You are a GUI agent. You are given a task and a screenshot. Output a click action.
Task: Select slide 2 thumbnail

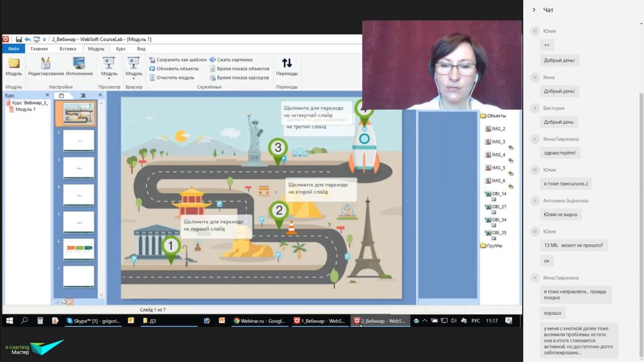tap(79, 141)
